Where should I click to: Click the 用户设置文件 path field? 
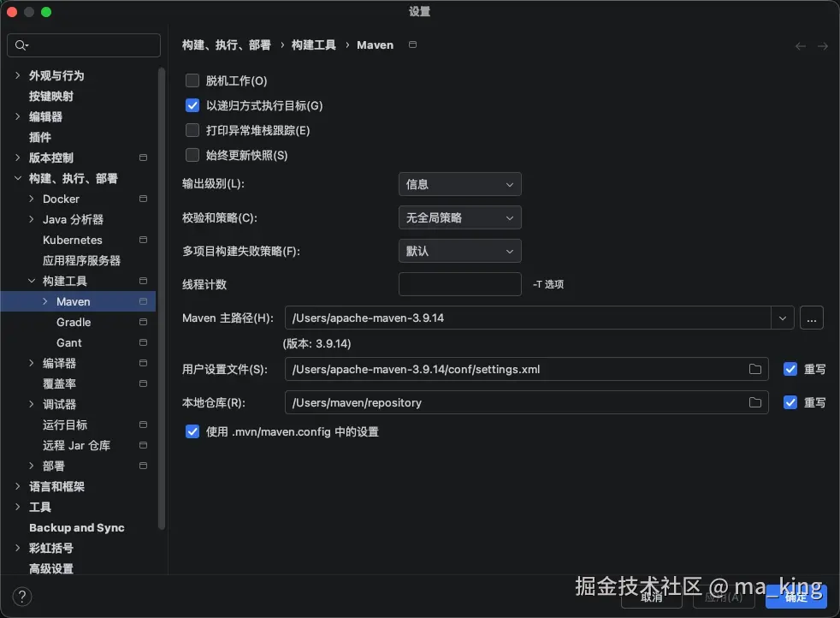[527, 369]
